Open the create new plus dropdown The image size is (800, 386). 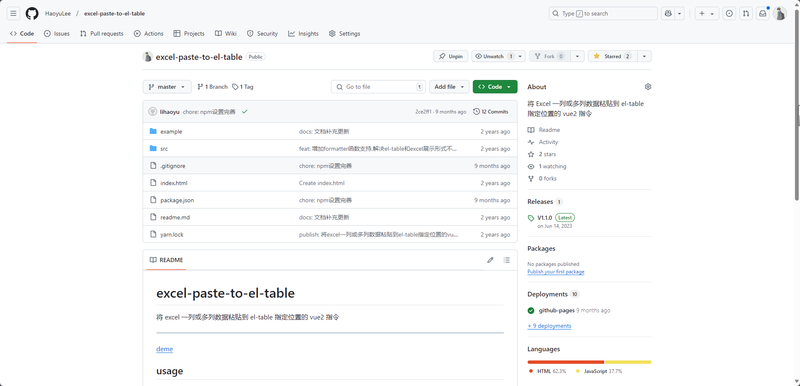(x=707, y=14)
